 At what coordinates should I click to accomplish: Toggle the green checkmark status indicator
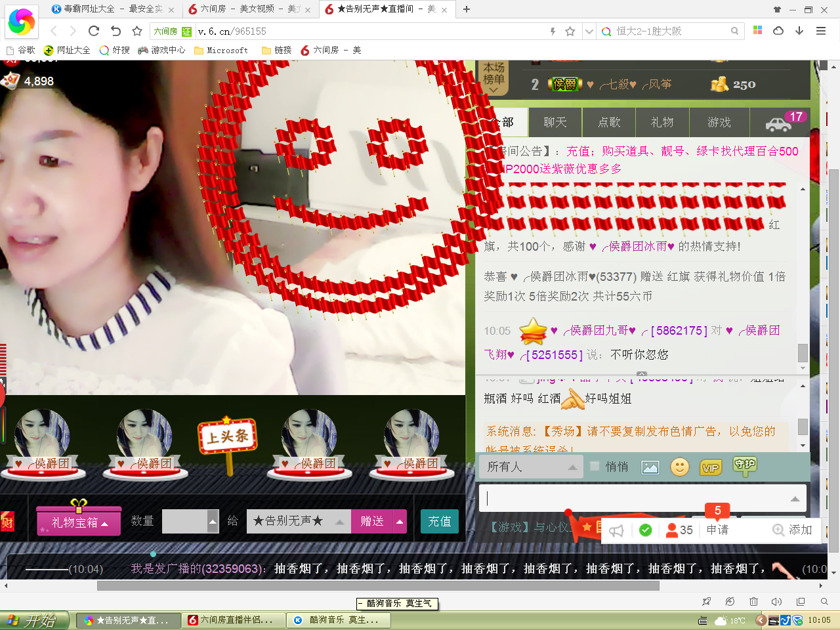pyautogui.click(x=645, y=530)
